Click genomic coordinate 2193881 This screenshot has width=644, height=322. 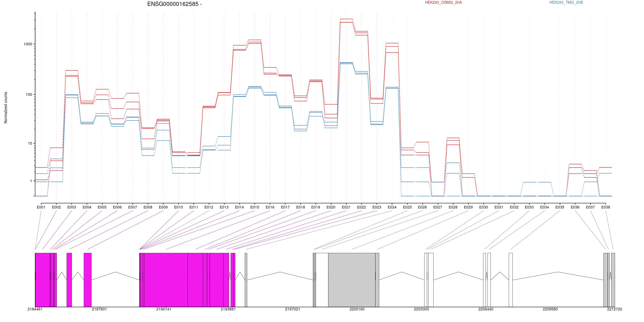point(228,309)
